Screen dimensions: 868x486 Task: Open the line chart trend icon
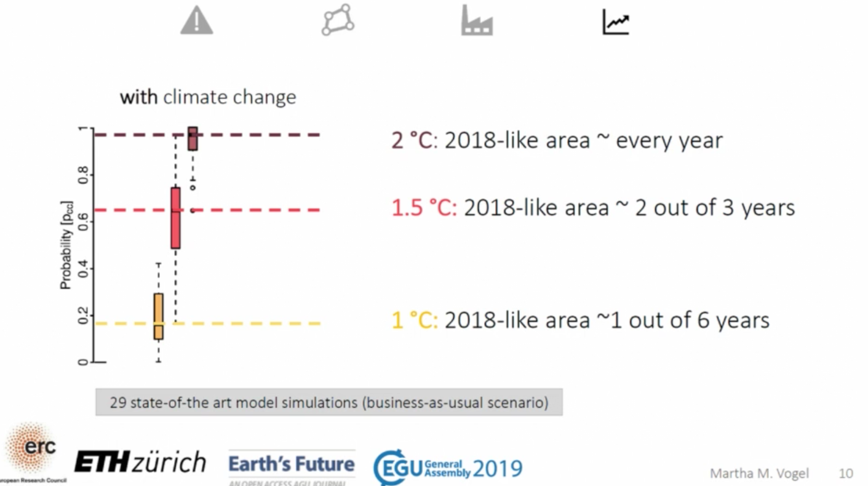616,22
